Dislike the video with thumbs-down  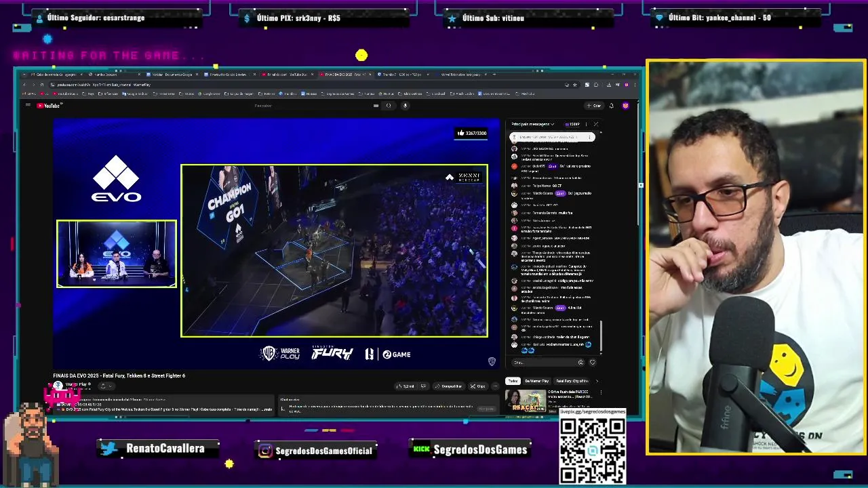tap(423, 386)
